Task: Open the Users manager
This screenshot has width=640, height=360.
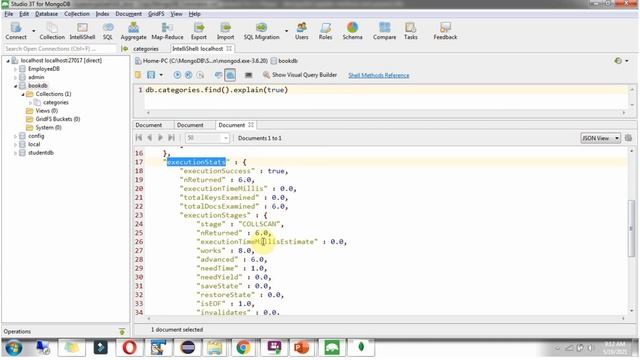Action: coord(302,31)
